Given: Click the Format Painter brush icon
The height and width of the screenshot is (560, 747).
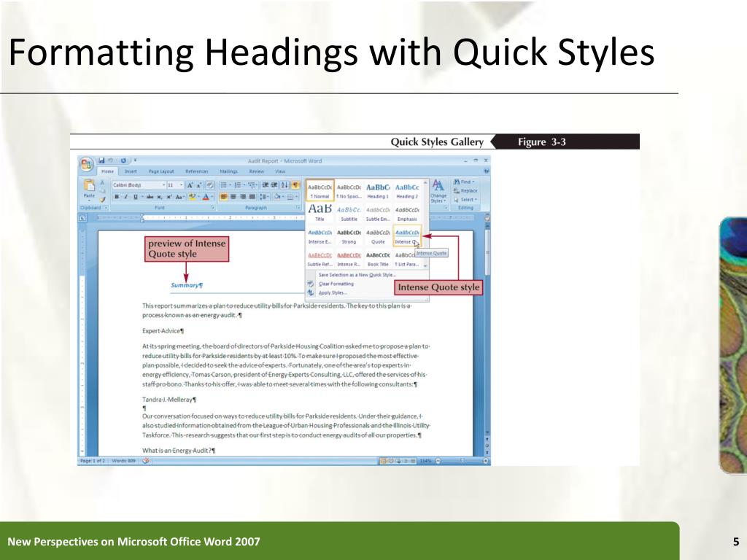Looking at the screenshot, I should coord(102,200).
